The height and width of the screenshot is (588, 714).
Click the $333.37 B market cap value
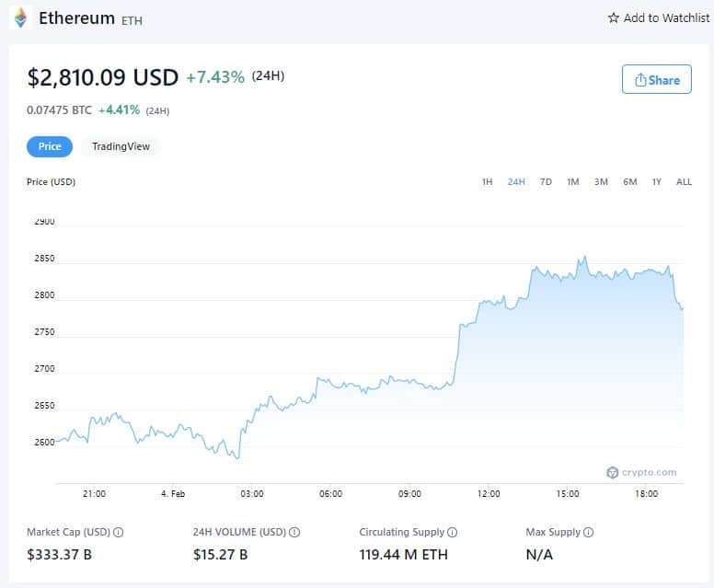tap(59, 554)
